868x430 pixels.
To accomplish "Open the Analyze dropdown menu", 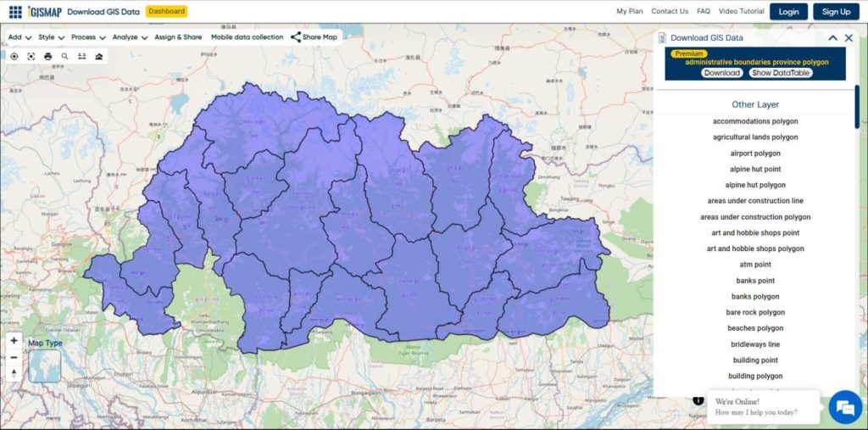I will (x=130, y=37).
